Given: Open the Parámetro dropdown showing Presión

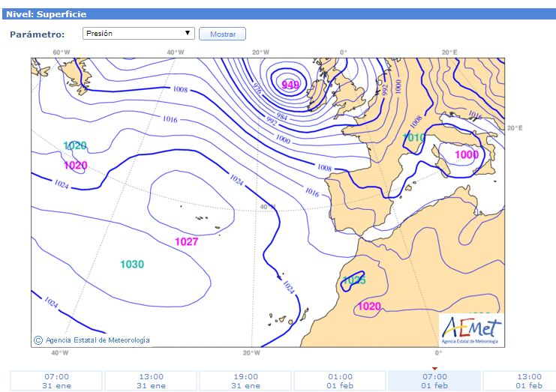Looking at the screenshot, I should click(138, 34).
